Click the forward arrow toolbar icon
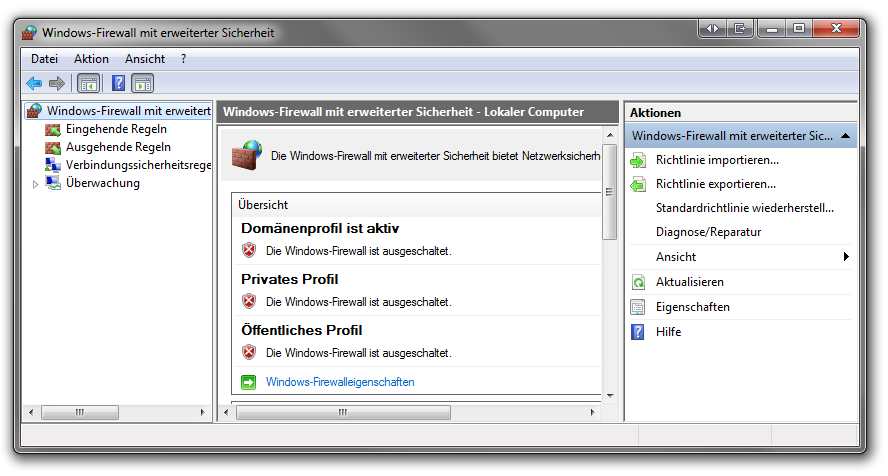This screenshot has width=888, height=476. [57, 83]
